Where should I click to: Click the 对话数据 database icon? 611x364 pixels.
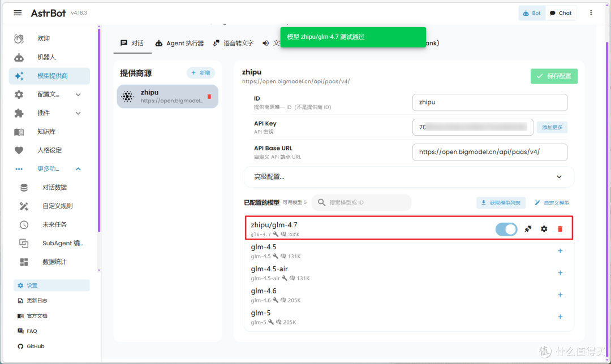pyautogui.click(x=24, y=188)
